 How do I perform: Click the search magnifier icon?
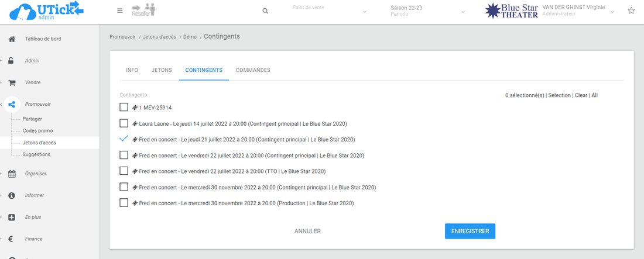265,11
